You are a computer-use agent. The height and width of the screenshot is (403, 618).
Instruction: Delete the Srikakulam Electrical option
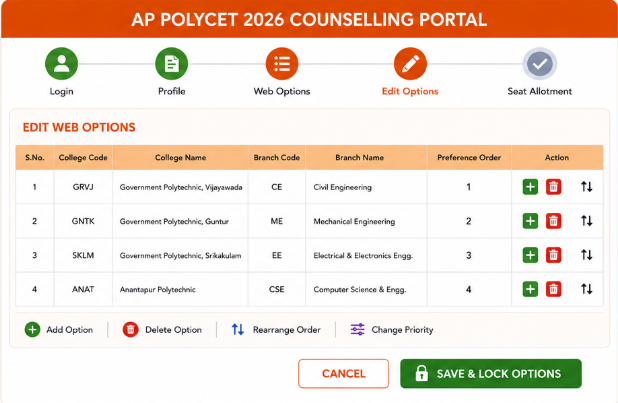click(553, 255)
